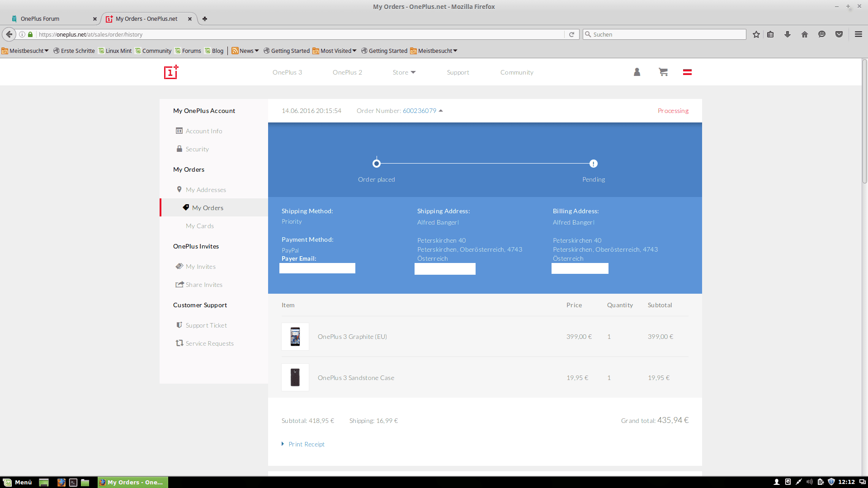This screenshot has width=868, height=488.
Task: Open the Blog bookmark
Action: pyautogui.click(x=214, y=51)
